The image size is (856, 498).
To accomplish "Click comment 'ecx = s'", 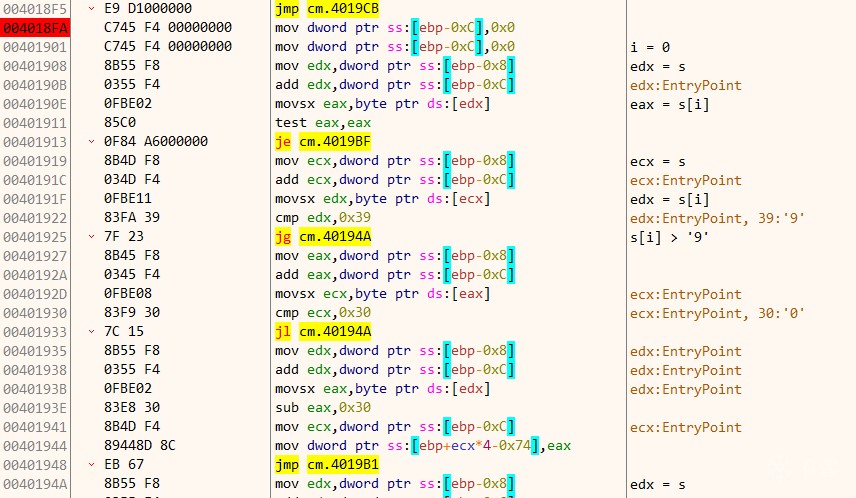I will click(657, 162).
